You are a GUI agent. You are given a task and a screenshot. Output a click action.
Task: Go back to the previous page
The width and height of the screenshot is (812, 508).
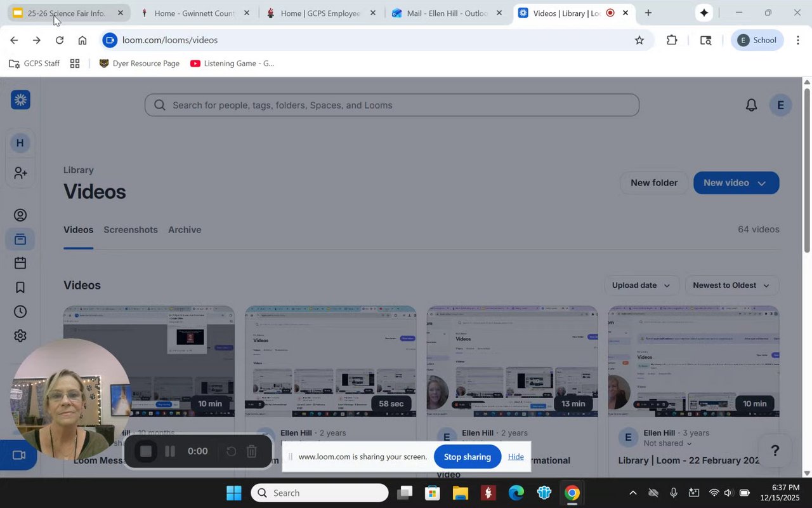[x=14, y=40]
